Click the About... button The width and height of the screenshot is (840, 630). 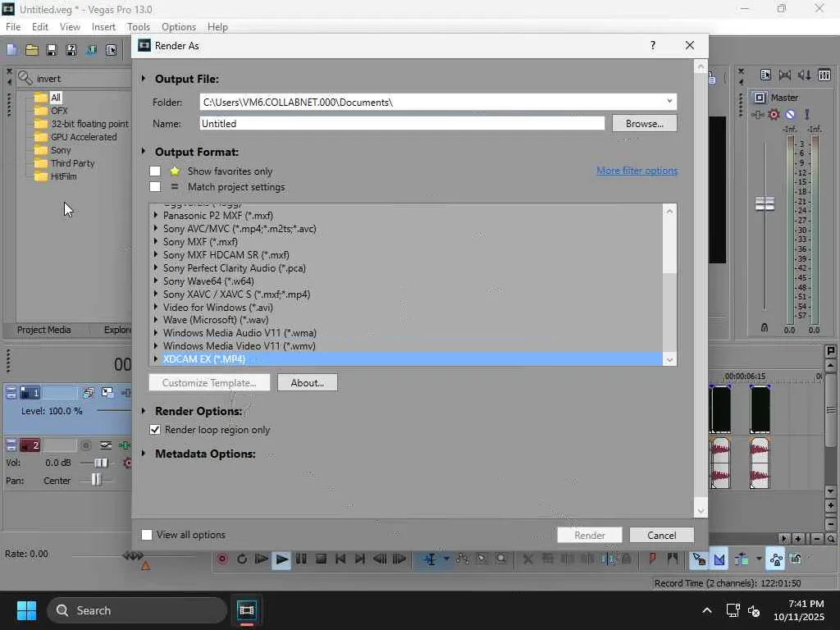point(308,382)
